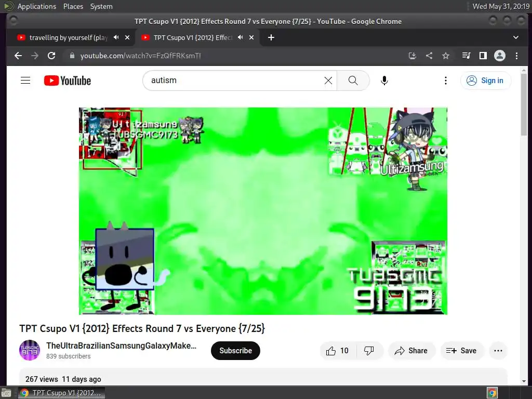Image resolution: width=532 pixels, height=399 pixels.
Task: Toggle Chrome side panel
Action: click(483, 56)
